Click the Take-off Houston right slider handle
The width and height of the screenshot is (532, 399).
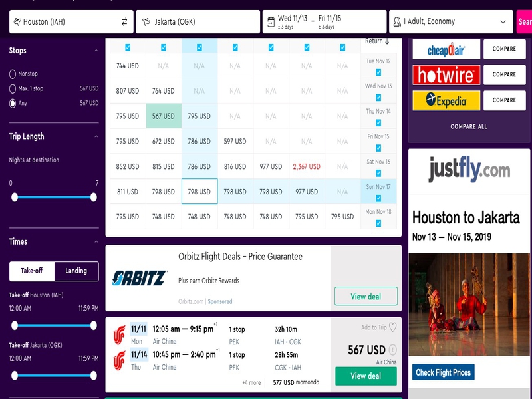click(x=93, y=325)
